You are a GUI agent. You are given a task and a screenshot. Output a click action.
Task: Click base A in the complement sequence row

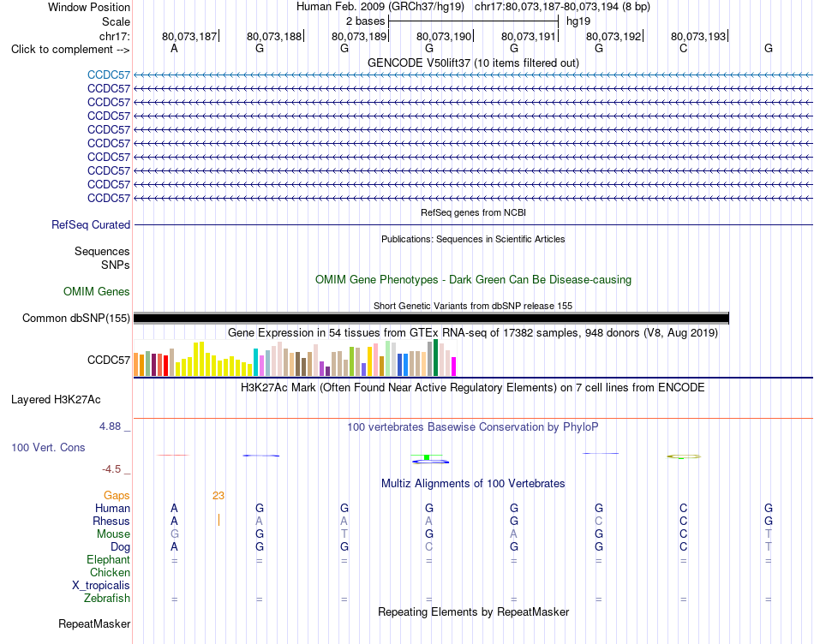tap(175, 48)
